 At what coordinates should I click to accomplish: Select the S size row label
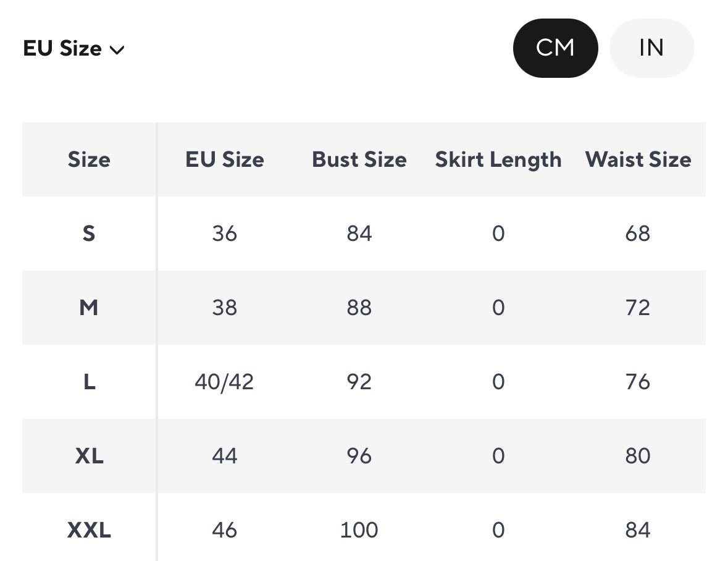point(89,234)
